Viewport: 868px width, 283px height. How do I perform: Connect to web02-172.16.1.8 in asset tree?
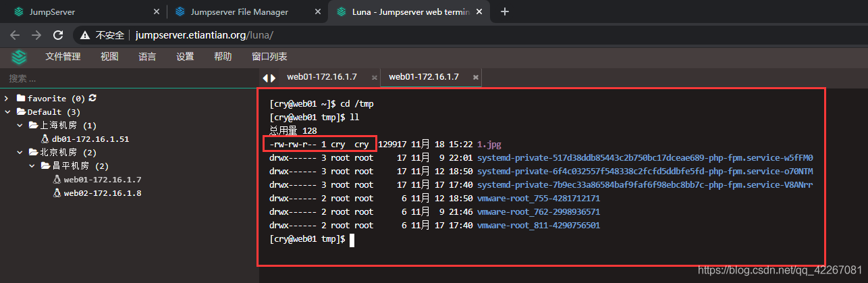tap(103, 193)
